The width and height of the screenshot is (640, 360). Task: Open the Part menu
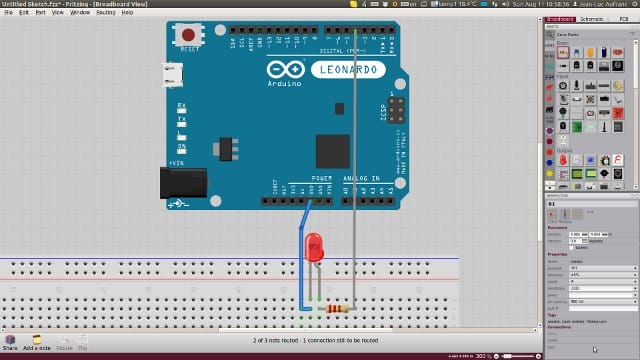[x=40, y=13]
